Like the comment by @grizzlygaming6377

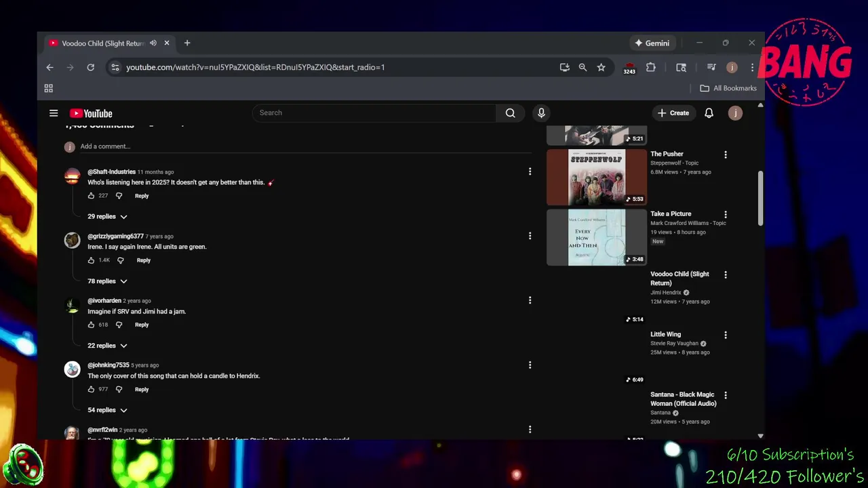click(91, 260)
